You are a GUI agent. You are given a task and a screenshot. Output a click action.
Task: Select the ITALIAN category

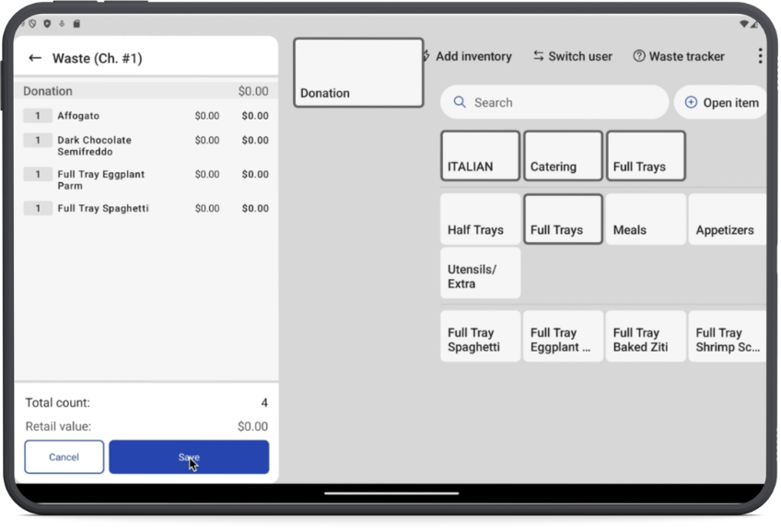click(480, 156)
